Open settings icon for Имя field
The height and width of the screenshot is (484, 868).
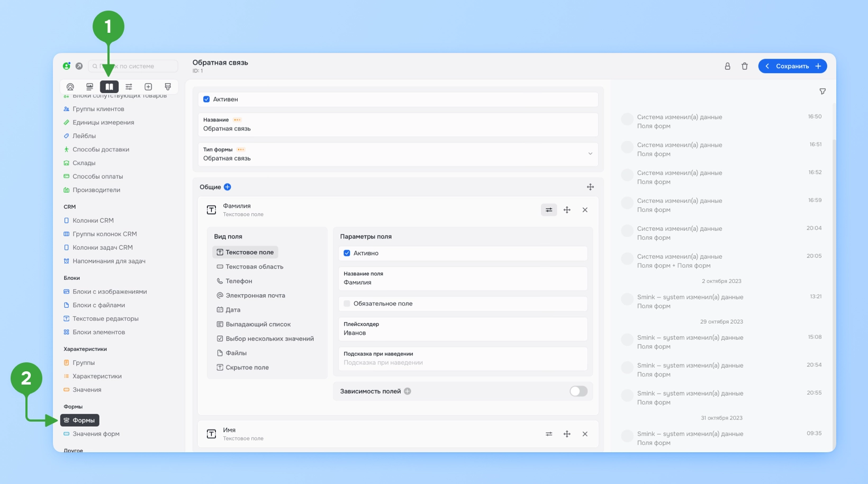(549, 434)
